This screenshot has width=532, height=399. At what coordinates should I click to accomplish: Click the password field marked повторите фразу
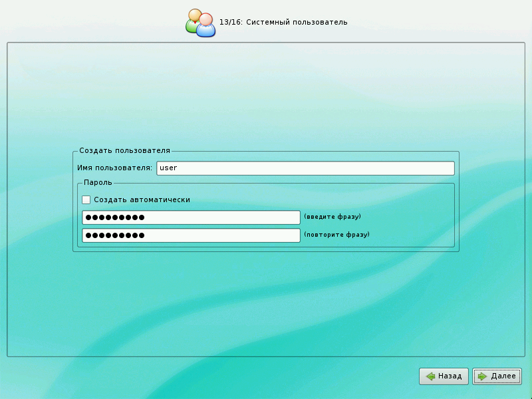(191, 235)
